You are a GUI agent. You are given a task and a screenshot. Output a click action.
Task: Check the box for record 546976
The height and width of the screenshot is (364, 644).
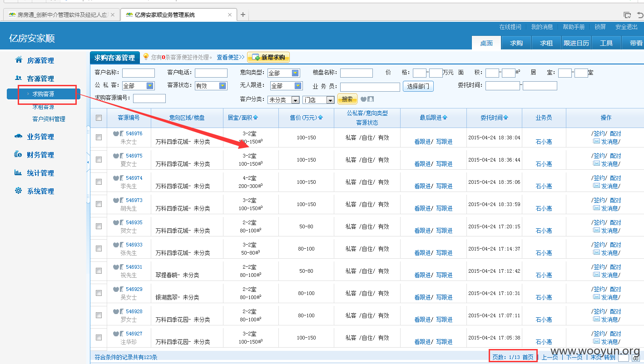[99, 137]
